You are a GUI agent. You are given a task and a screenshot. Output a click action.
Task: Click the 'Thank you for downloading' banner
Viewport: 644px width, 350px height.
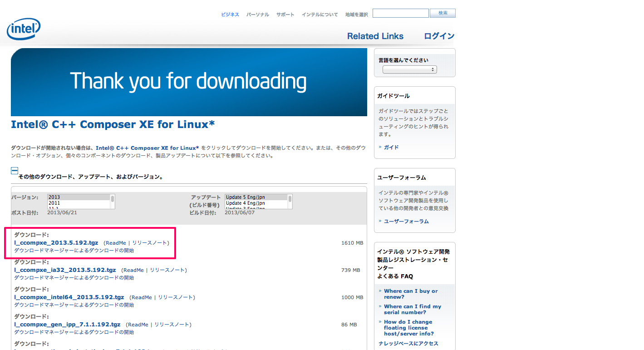point(189,82)
